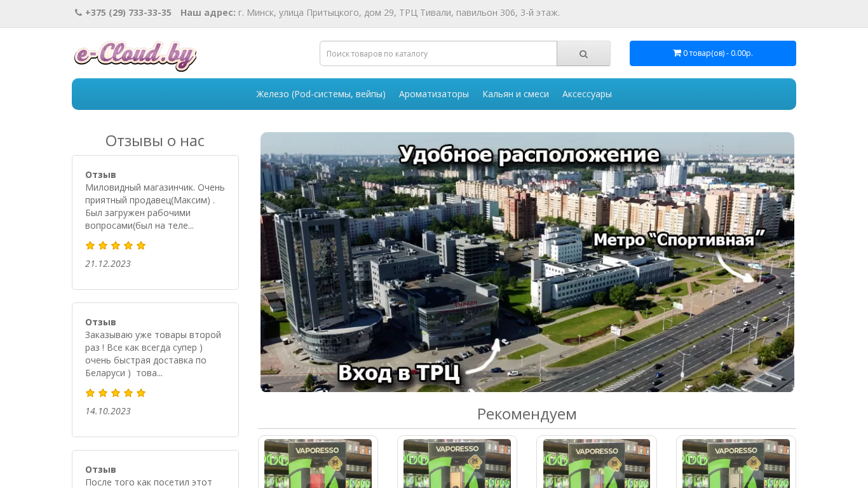The image size is (868, 488).
Task: Click the phone icon in top bar
Action: [78, 13]
